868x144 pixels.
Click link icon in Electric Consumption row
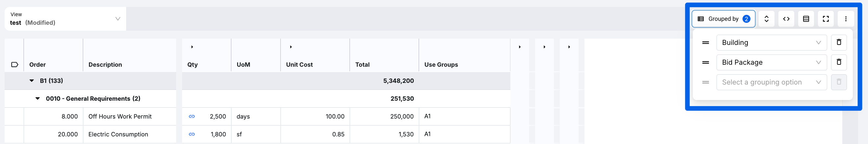(192, 134)
